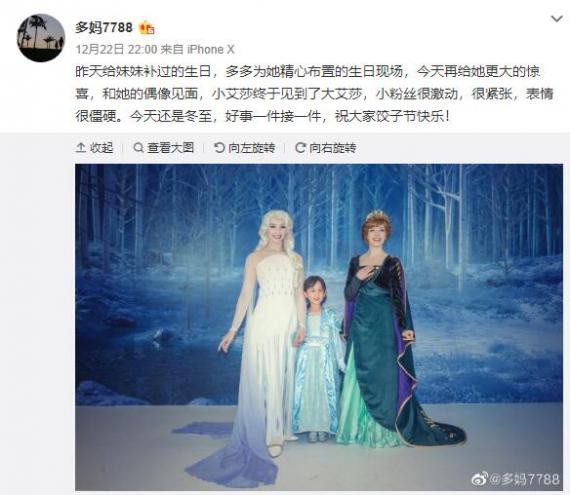Expand the post options chevron
570x495 pixels.
point(557,19)
